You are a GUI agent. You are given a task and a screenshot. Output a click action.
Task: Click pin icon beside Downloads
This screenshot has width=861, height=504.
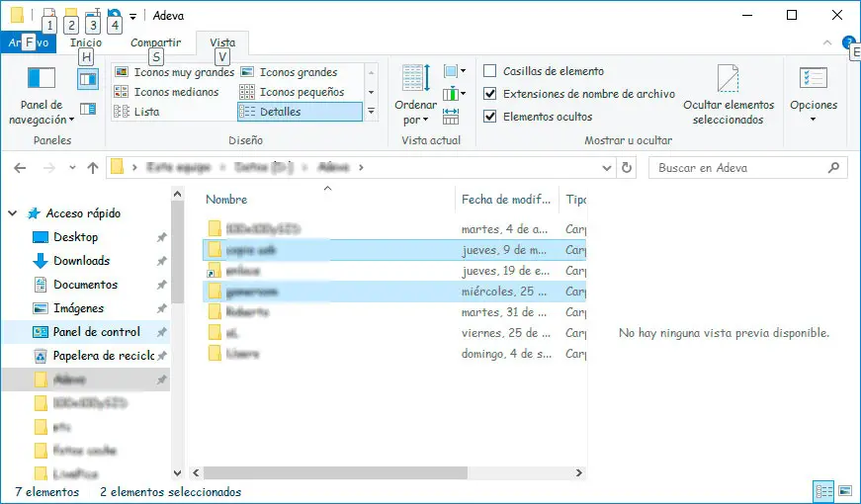161,261
